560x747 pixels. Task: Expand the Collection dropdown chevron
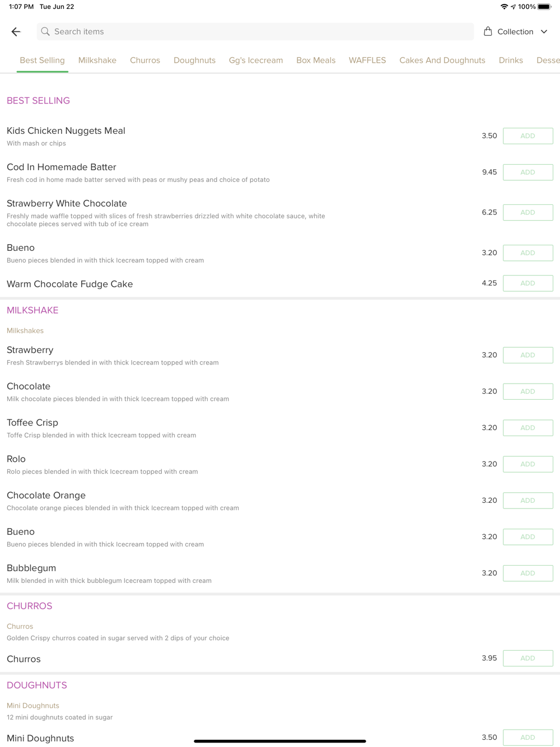[x=544, y=32]
